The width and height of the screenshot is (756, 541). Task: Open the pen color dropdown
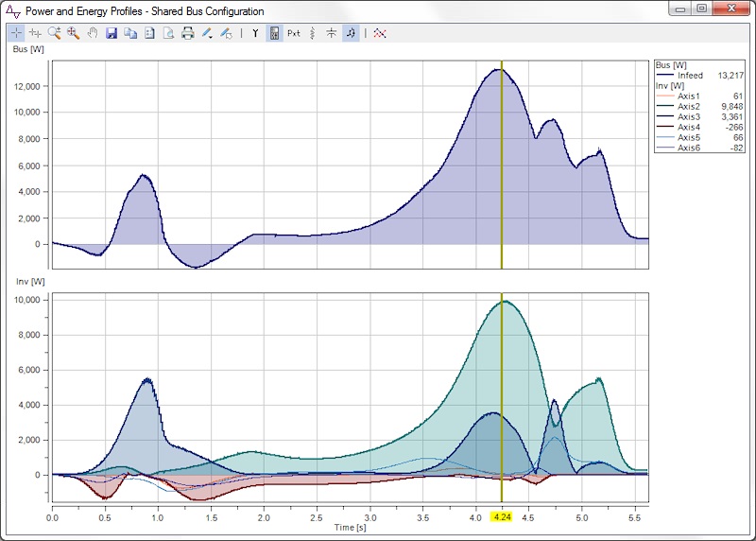coord(207,33)
